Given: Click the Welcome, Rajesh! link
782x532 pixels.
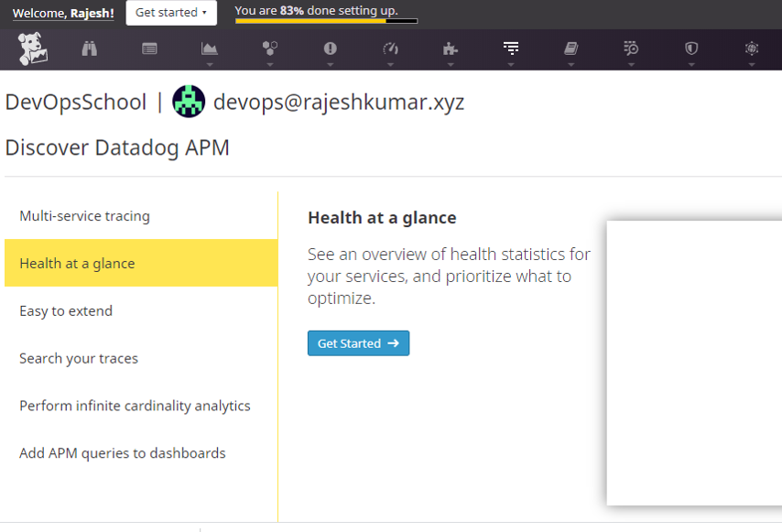Looking at the screenshot, I should point(63,14).
